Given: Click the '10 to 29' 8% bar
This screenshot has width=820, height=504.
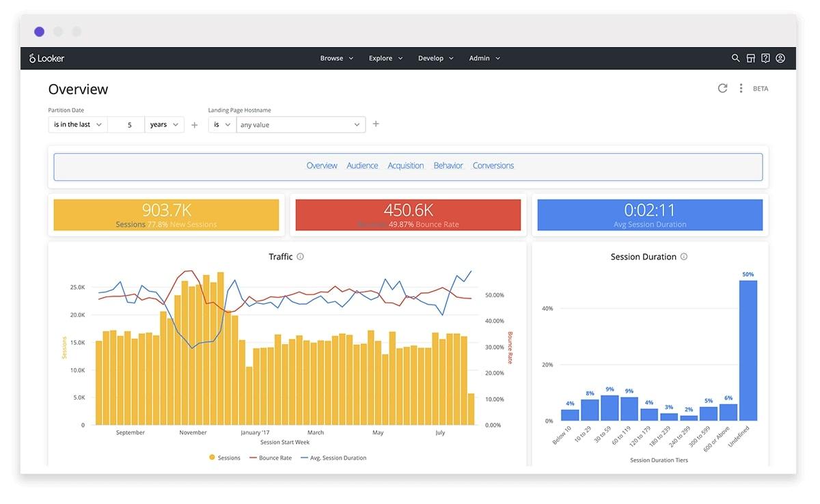Looking at the screenshot, I should click(590, 410).
